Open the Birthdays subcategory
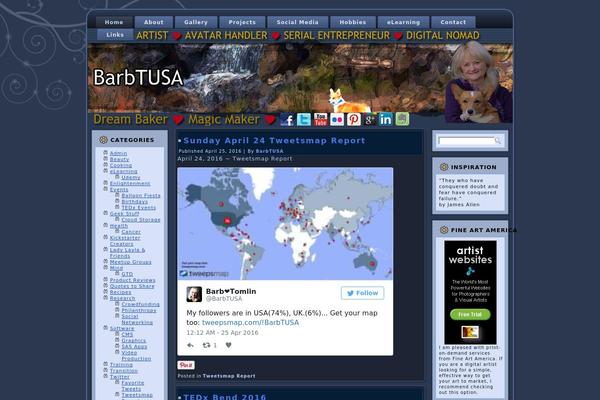 coord(135,201)
